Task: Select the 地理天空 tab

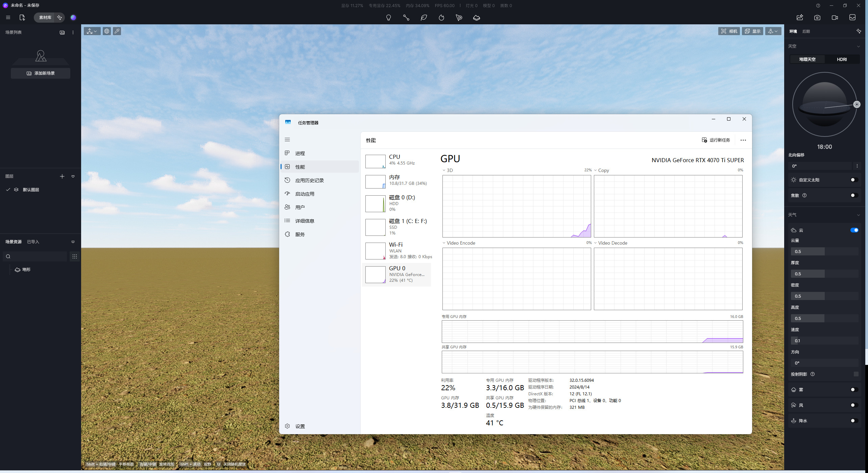Action: [x=807, y=59]
